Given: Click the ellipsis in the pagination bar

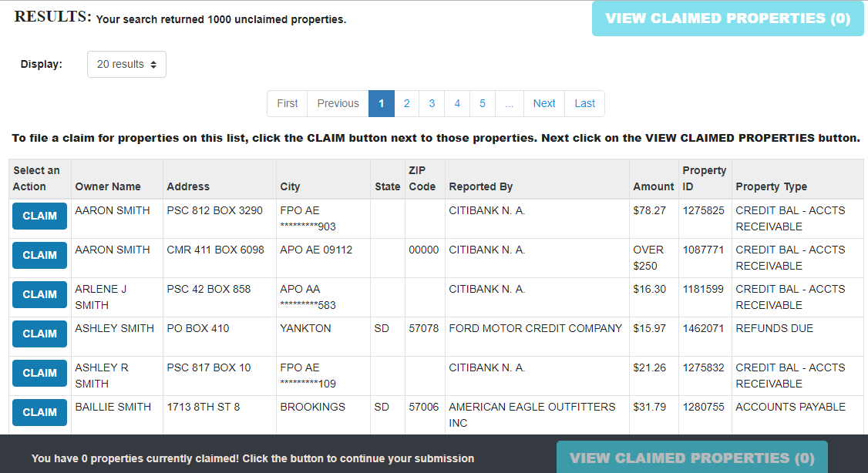Looking at the screenshot, I should (x=509, y=103).
